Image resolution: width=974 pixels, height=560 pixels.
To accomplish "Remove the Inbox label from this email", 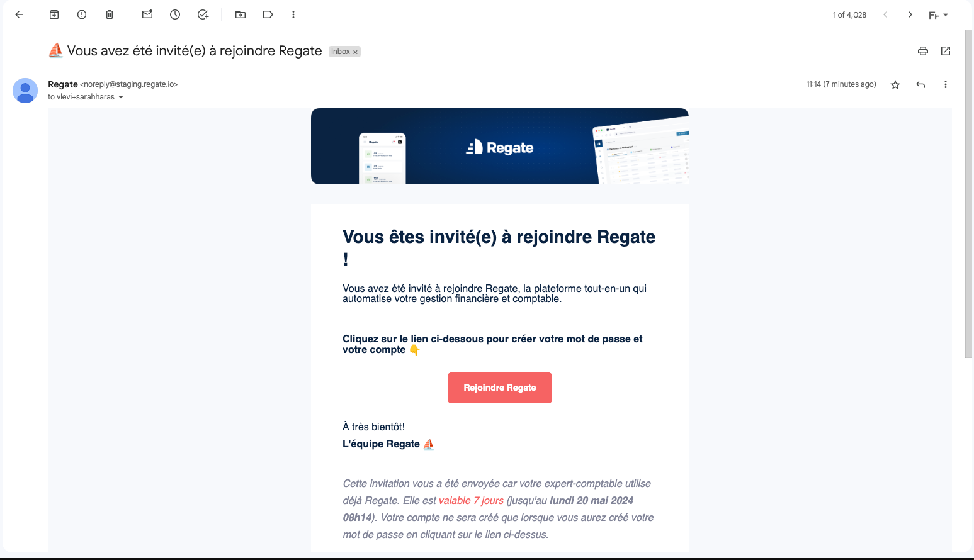I will click(355, 52).
